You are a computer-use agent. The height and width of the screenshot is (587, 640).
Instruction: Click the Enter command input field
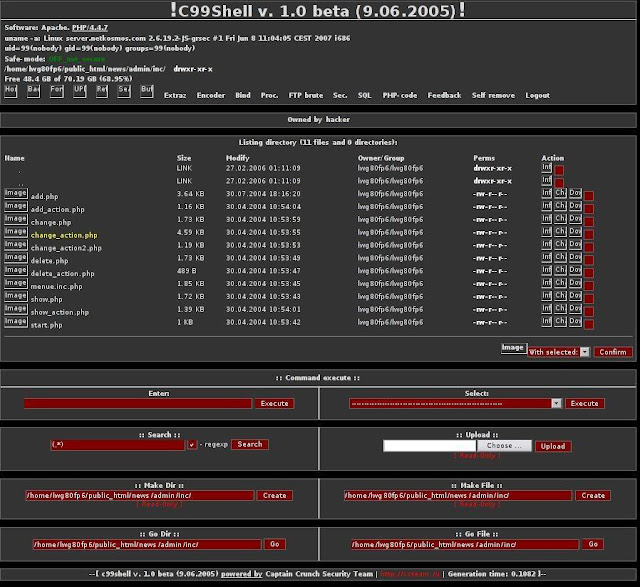[138, 403]
